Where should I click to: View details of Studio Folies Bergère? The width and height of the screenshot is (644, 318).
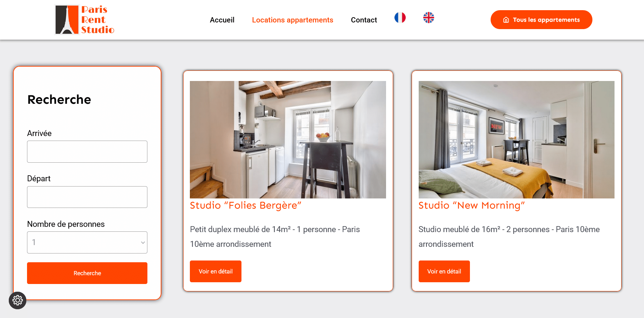point(215,271)
